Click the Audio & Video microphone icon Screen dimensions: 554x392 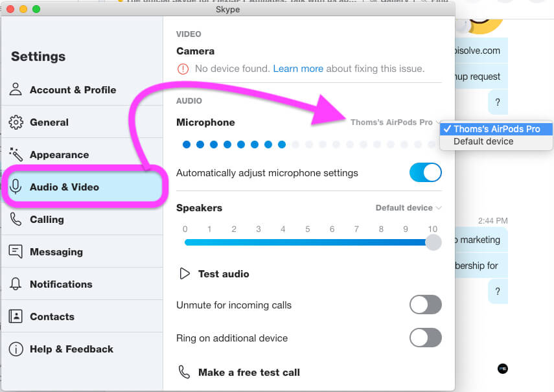pyautogui.click(x=16, y=187)
